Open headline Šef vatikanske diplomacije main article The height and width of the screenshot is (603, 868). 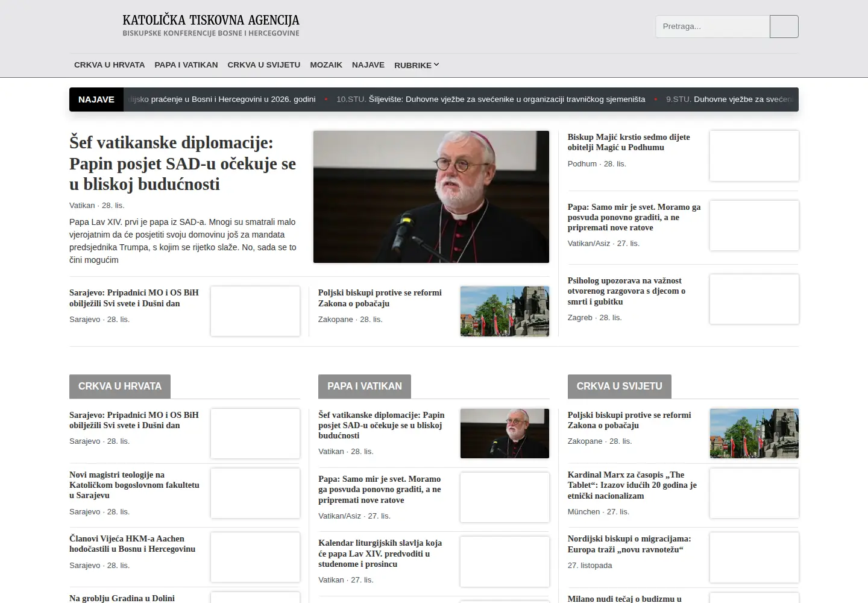coord(183,163)
